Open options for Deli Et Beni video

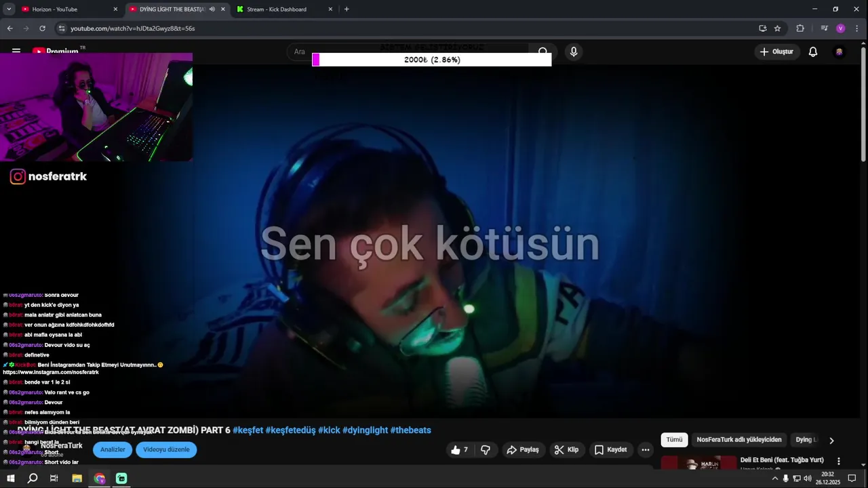[839, 461]
